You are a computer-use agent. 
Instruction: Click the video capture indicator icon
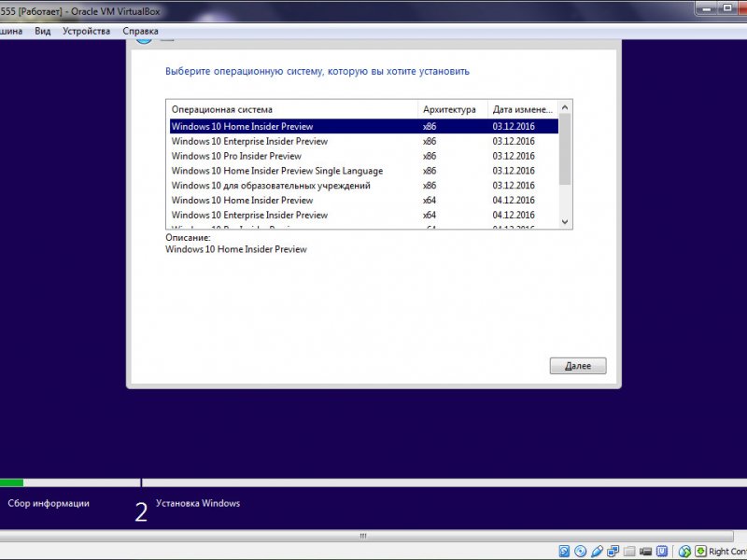tap(645, 551)
